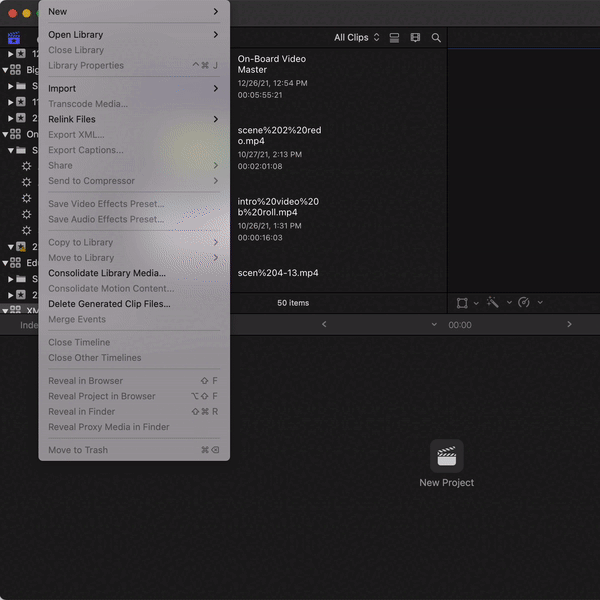This screenshot has height=600, width=600.
Task: Select Close Other Timelines entry
Action: pos(134,357)
